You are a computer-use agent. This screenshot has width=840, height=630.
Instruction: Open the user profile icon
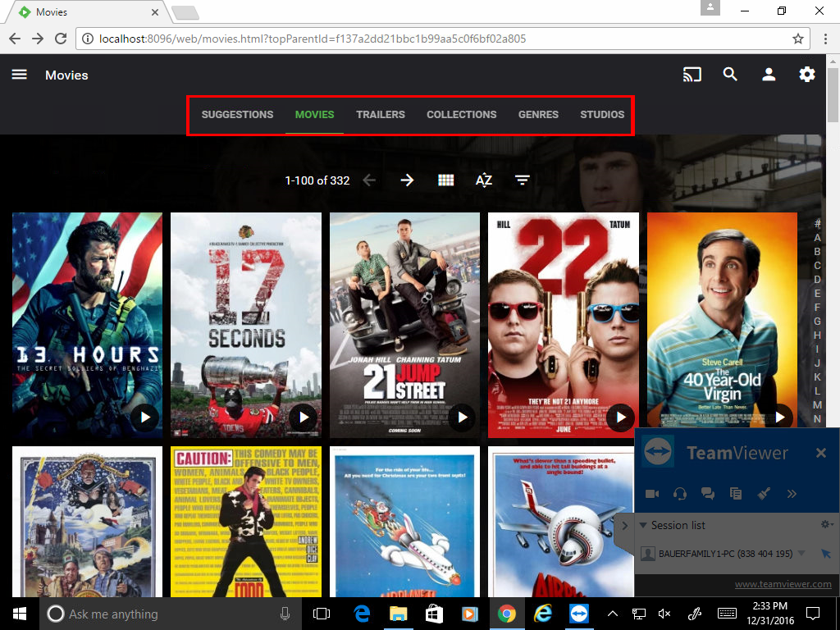pos(769,75)
